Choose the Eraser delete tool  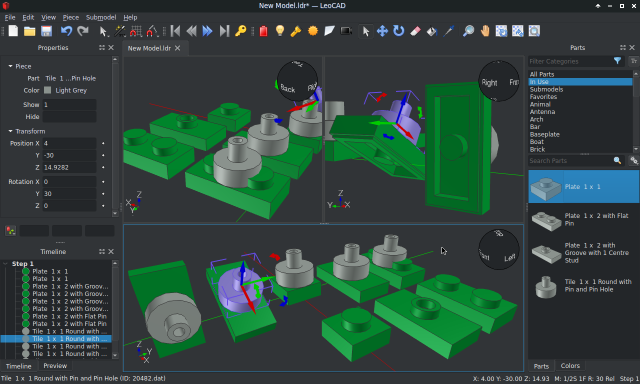[415, 31]
